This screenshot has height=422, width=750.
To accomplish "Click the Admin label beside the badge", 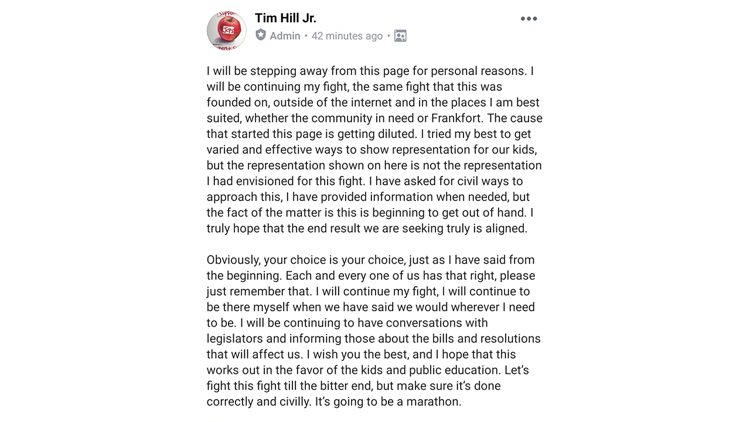I will 285,36.
